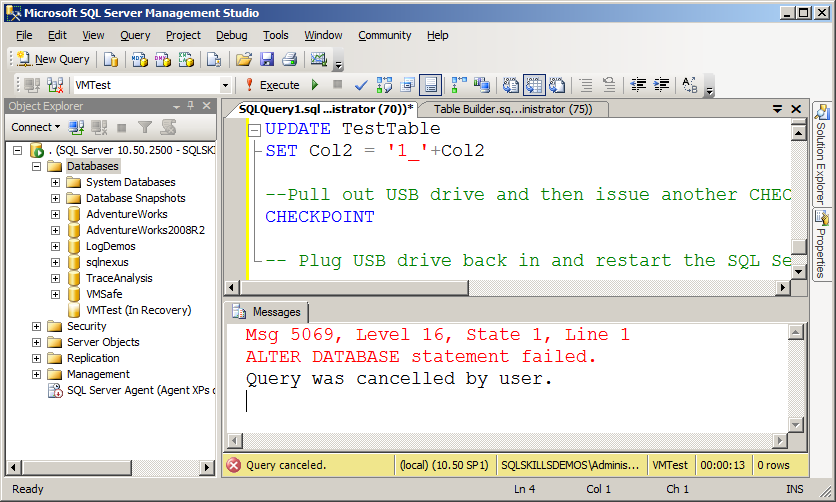This screenshot has width=836, height=502.
Task: Expand the Security folder
Action: [x=36, y=326]
